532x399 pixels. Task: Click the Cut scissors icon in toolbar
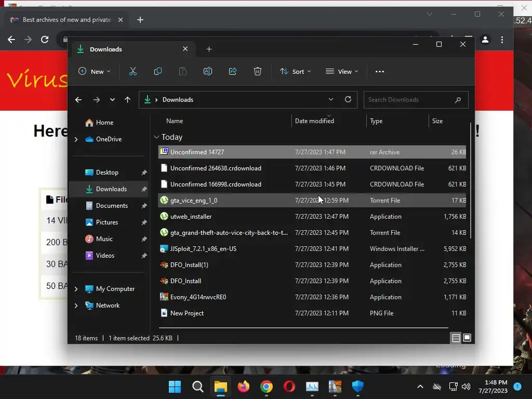coord(132,71)
